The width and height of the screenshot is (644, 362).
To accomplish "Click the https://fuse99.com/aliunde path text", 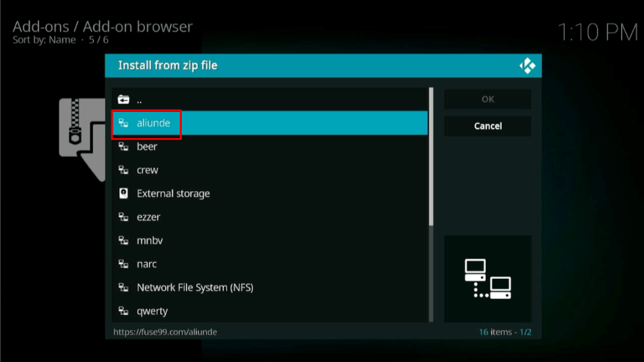I will click(165, 332).
